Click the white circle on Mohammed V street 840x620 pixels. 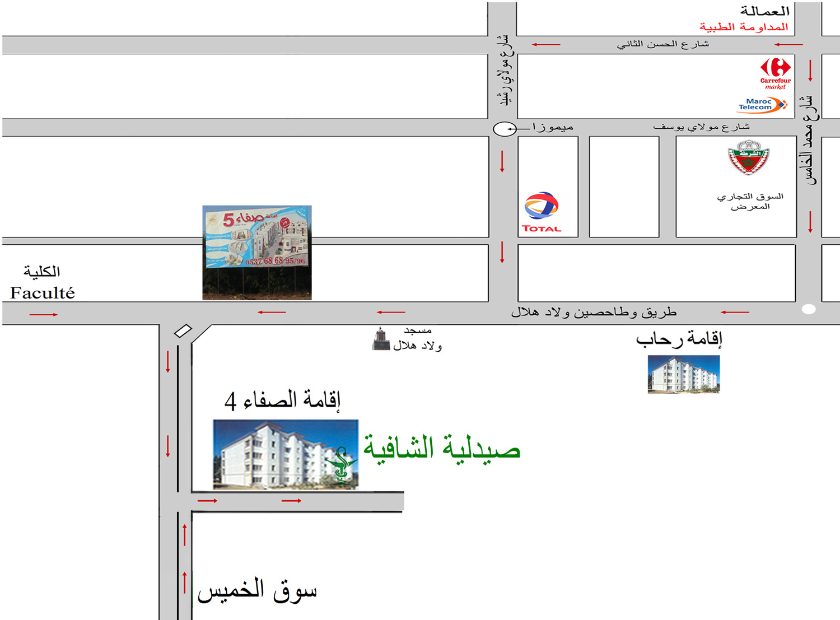808,309
